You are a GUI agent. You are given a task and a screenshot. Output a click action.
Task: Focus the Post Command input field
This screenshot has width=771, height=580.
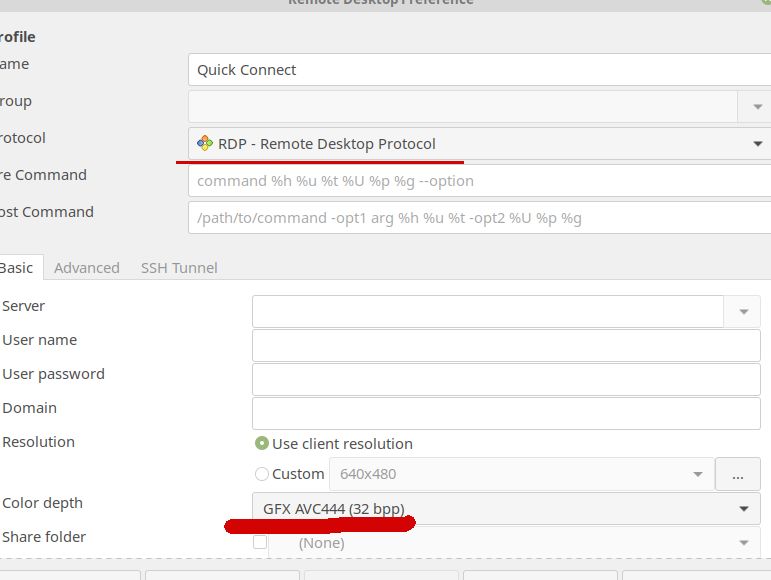tap(479, 218)
